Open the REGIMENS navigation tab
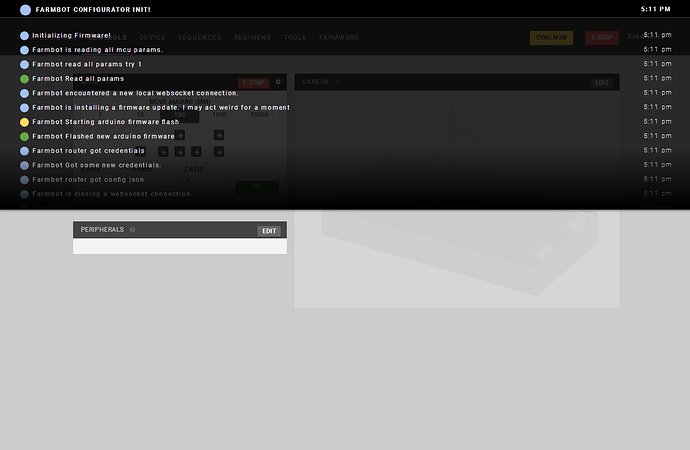The width and height of the screenshot is (690, 450). tap(252, 38)
